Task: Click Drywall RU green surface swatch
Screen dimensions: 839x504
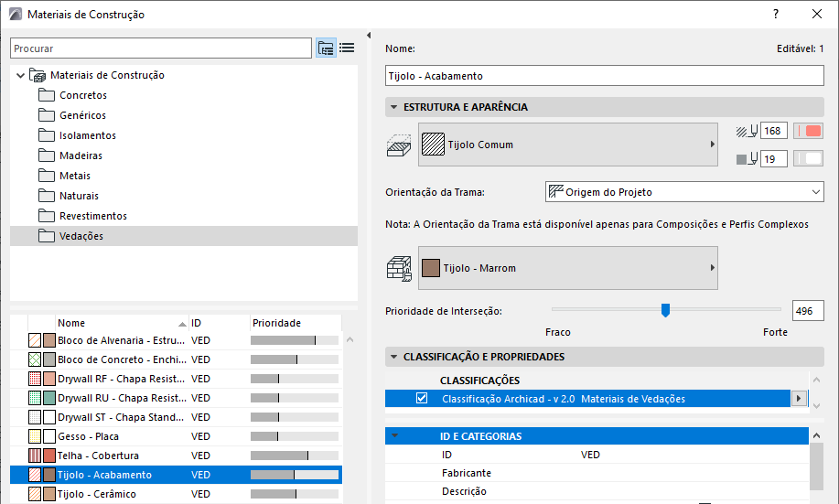Action: pos(49,398)
